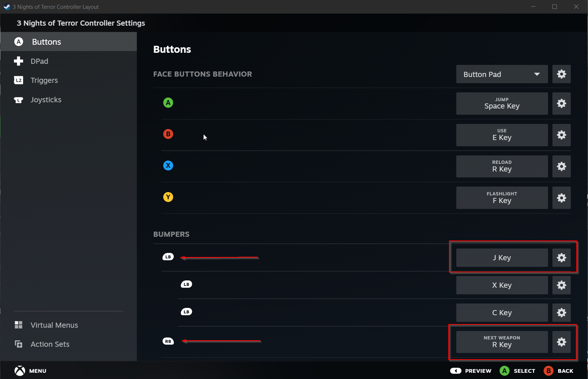This screenshot has height=379, width=588.
Task: Open the DPad settings tab
Action: tap(39, 61)
